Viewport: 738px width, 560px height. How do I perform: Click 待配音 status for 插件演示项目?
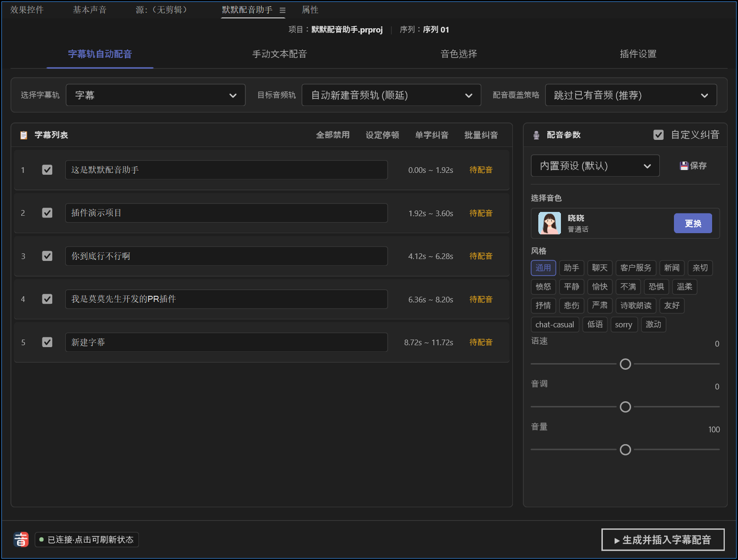[x=481, y=213]
